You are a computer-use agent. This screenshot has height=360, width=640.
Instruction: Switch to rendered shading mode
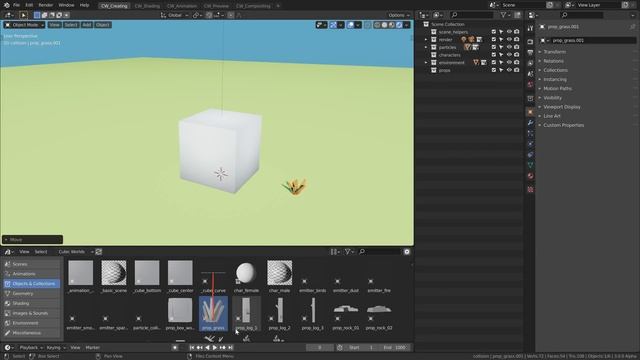[399, 25]
